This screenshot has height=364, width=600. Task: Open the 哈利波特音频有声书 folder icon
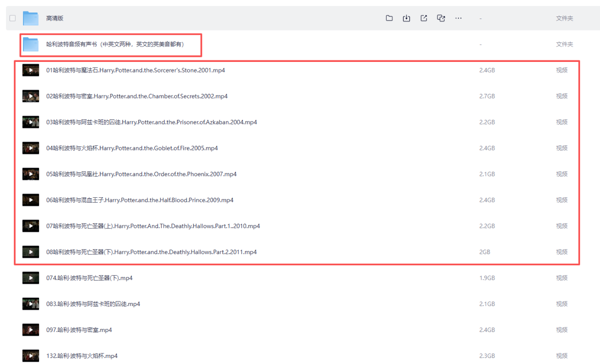(x=30, y=44)
